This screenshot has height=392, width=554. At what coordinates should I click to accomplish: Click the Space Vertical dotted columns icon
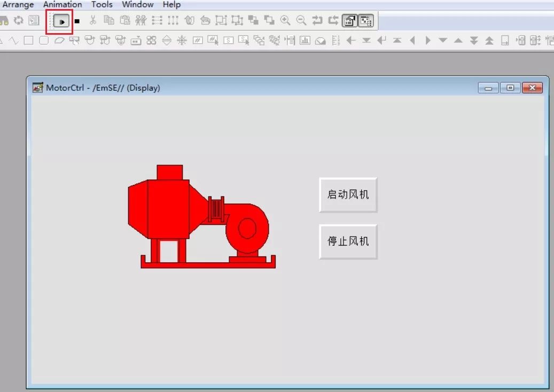pyautogui.click(x=173, y=20)
